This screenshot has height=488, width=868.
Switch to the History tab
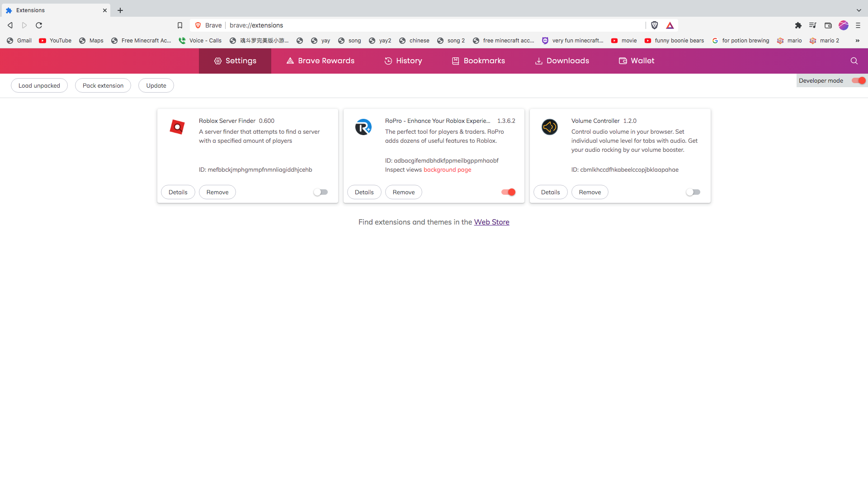click(x=403, y=61)
